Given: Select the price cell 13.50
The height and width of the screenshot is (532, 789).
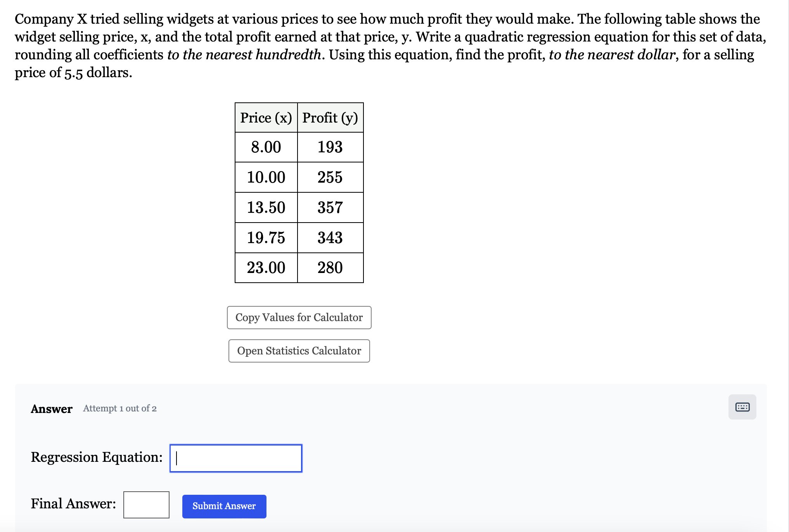Looking at the screenshot, I should tap(266, 207).
